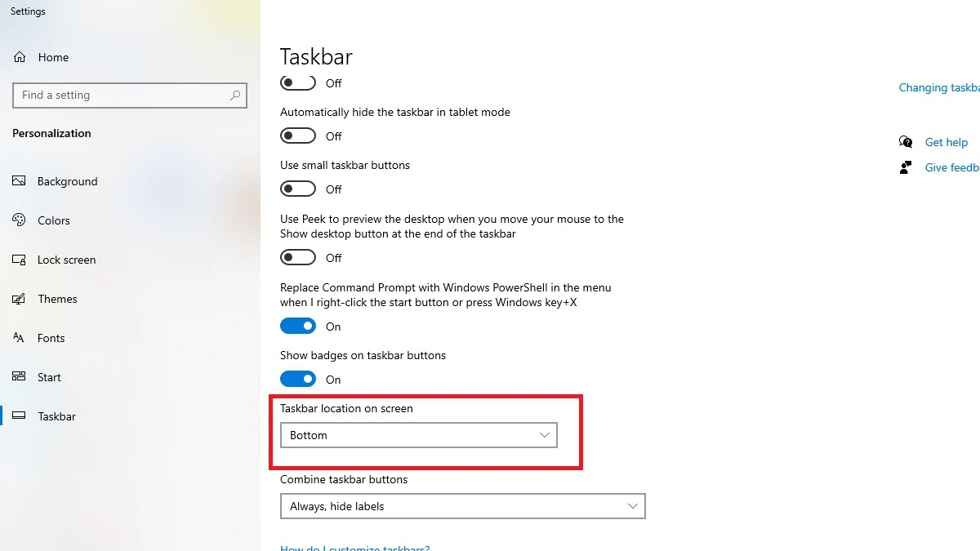Expand the Combine taskbar buttons dropdown

tap(462, 506)
